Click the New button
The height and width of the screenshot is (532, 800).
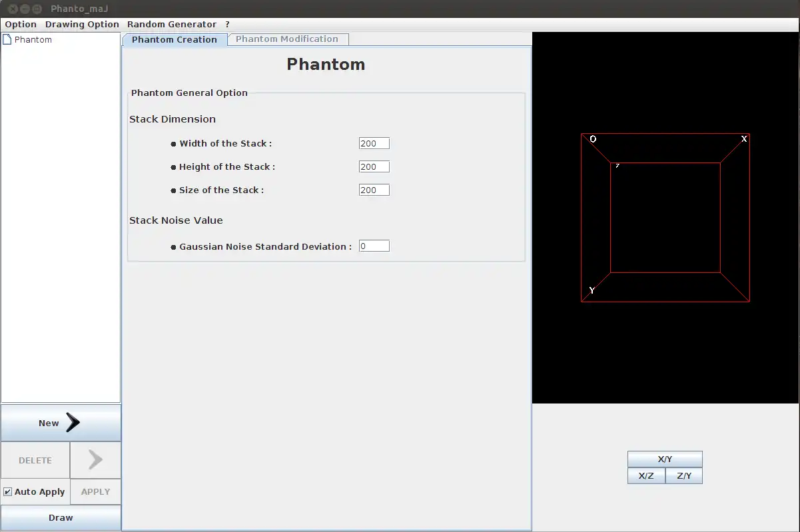[x=61, y=423]
